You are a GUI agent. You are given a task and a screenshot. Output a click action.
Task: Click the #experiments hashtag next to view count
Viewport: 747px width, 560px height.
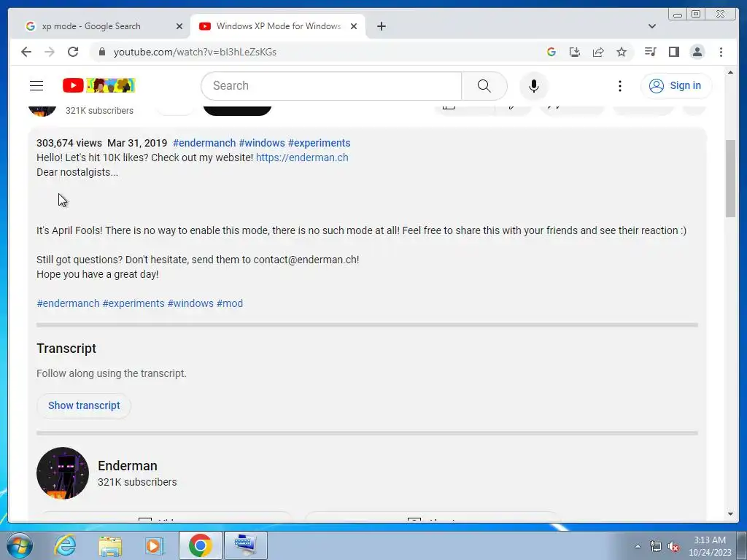(x=319, y=143)
